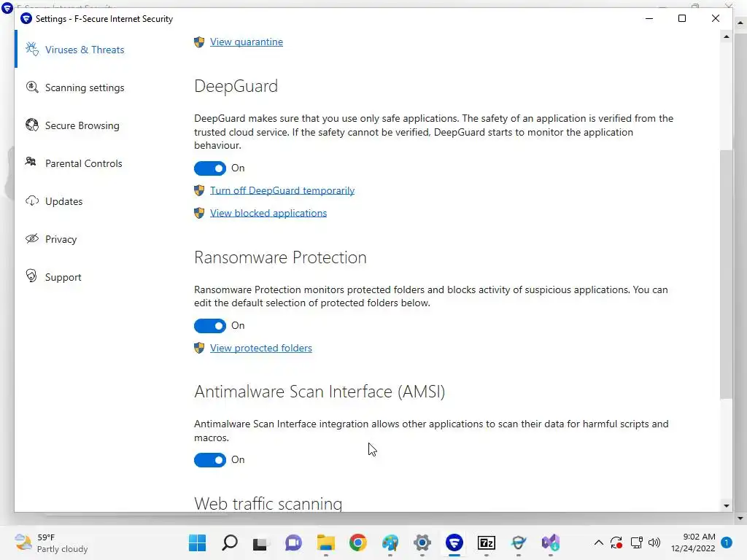Click the Updates cloud download icon
747x560 pixels.
tap(32, 201)
